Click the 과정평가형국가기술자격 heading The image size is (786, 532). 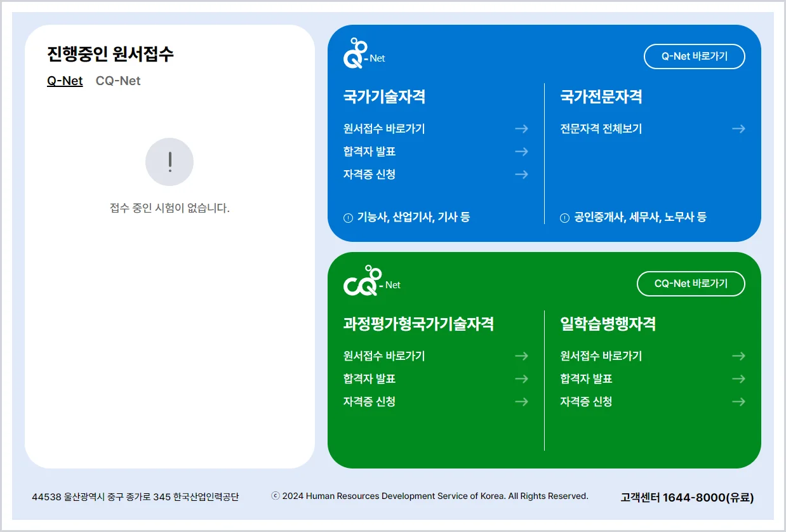(x=418, y=324)
